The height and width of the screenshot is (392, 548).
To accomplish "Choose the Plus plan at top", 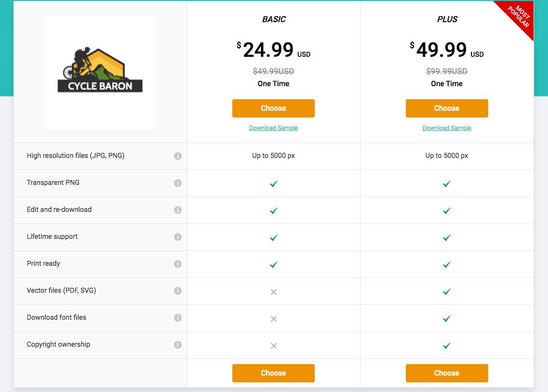I will coord(447,108).
